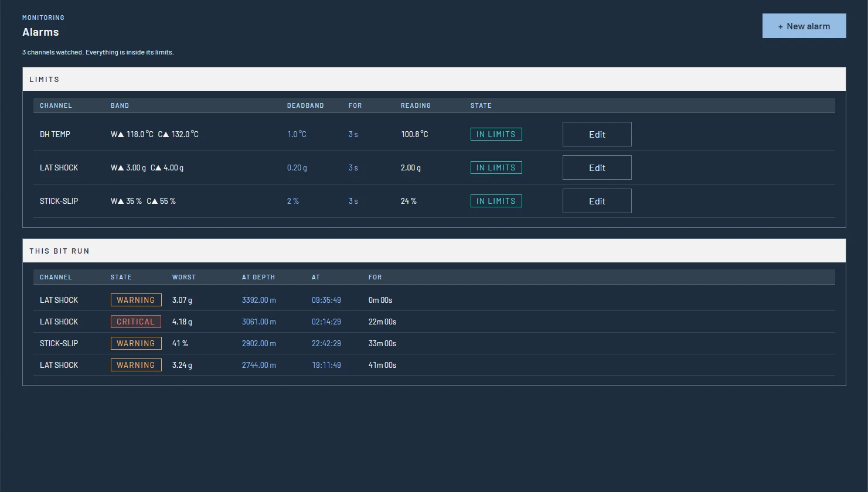
Task: Click the THIS BIT RUN panel header
Action: click(x=434, y=251)
